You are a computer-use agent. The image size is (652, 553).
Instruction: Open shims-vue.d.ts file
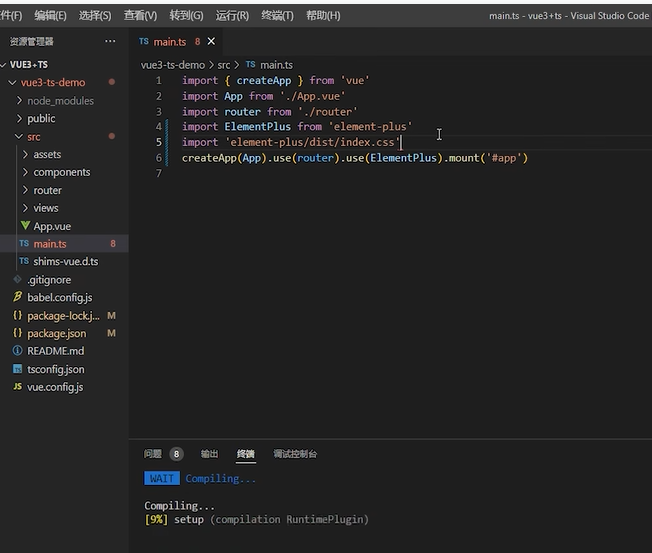pyautogui.click(x=66, y=262)
